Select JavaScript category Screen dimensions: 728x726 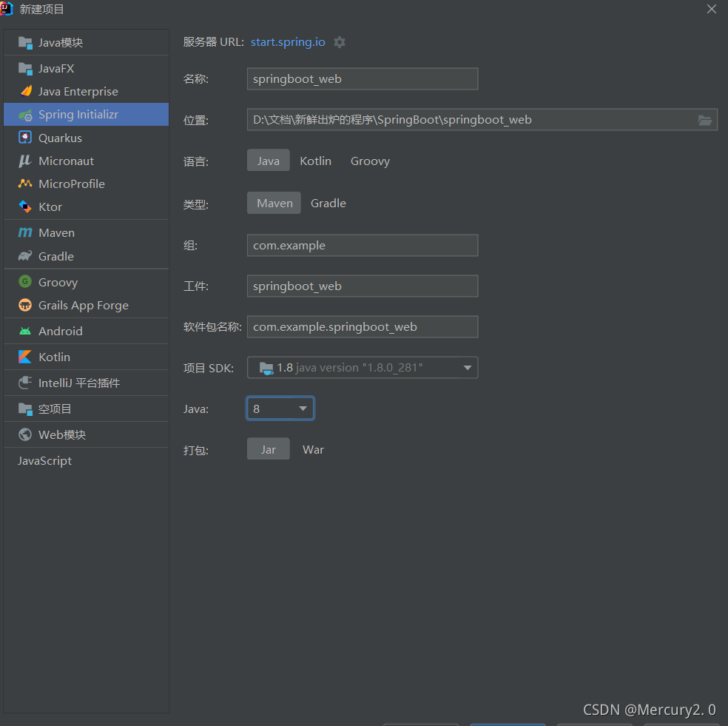(x=87, y=461)
